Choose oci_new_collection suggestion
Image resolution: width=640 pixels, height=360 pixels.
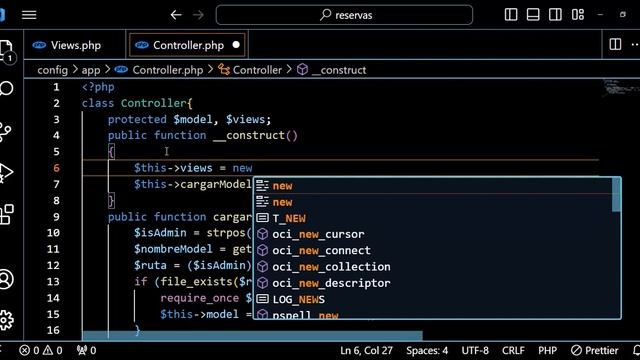(433, 267)
